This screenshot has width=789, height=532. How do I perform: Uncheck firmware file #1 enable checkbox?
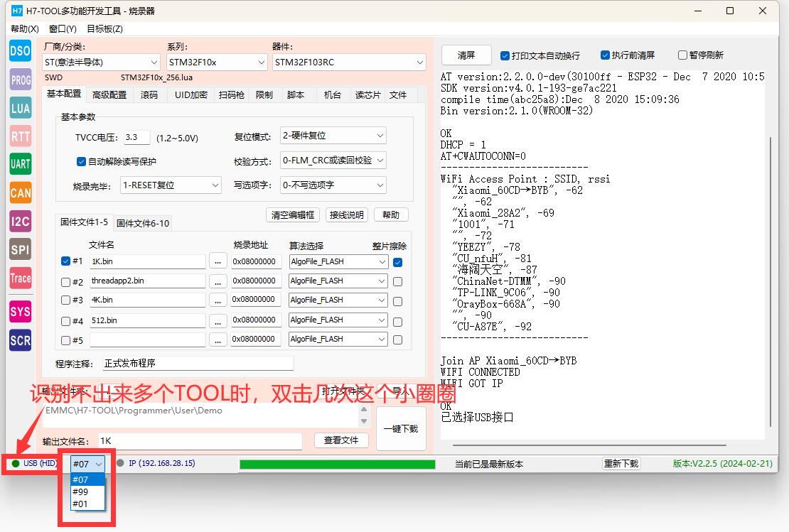(x=65, y=261)
